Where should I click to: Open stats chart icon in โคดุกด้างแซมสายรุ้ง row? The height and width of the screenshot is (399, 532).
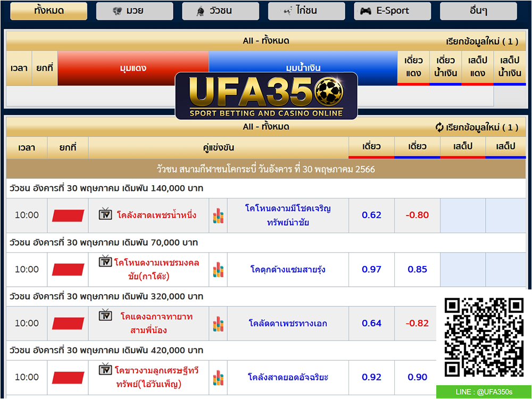click(x=218, y=269)
